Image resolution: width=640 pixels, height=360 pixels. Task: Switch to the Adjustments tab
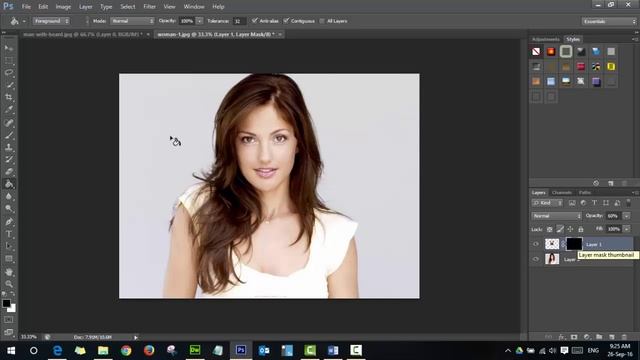[x=546, y=39]
